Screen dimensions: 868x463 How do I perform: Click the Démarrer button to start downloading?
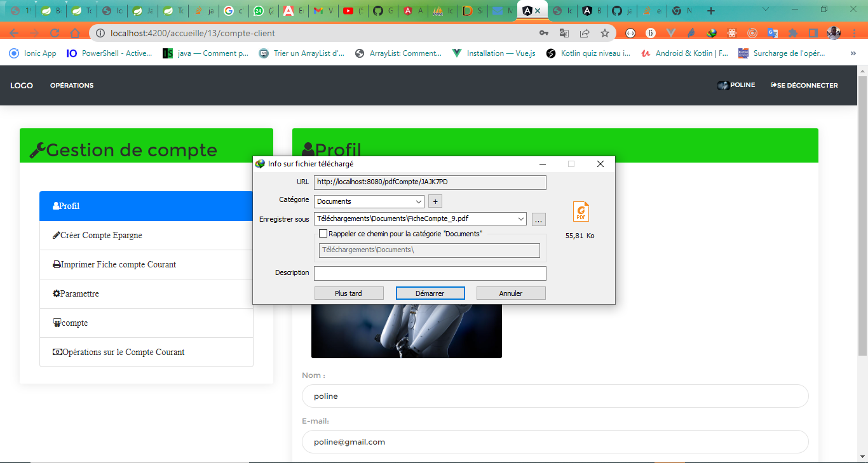point(430,293)
